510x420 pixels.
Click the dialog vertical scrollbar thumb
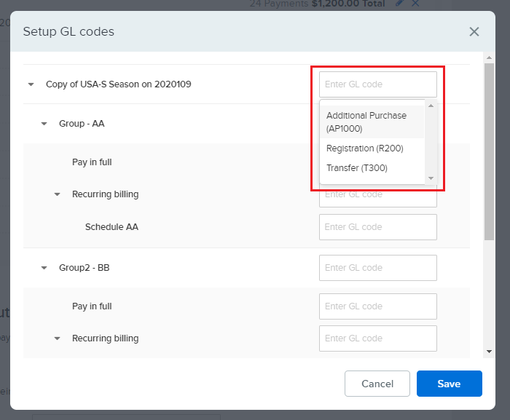(x=489, y=152)
